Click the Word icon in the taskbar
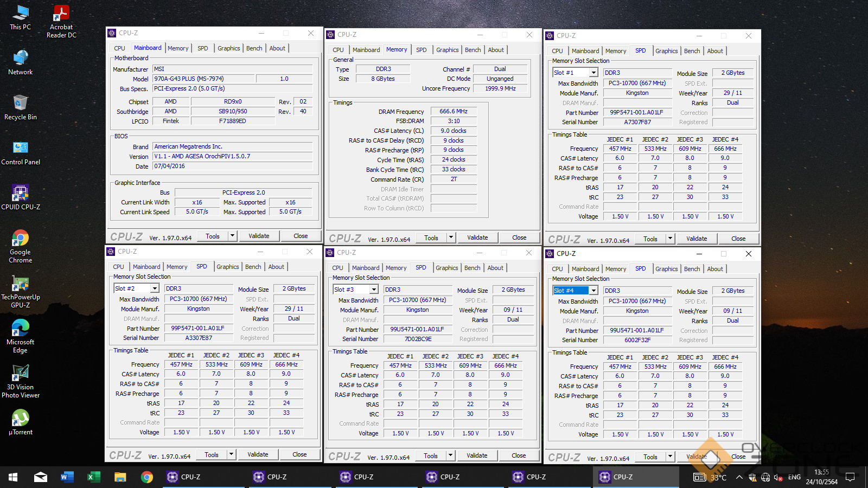Image resolution: width=868 pixels, height=488 pixels. [67, 477]
